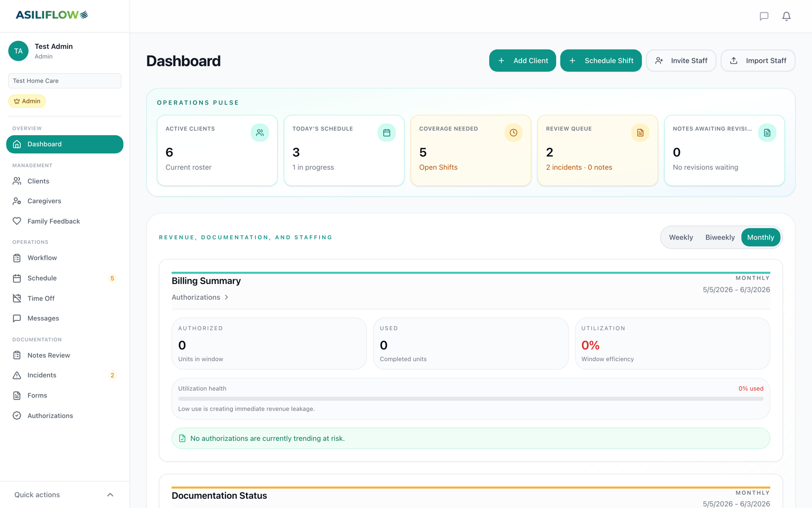Click the Schedule calendar icon in sidebar
The width and height of the screenshot is (812, 508).
pyautogui.click(x=17, y=278)
